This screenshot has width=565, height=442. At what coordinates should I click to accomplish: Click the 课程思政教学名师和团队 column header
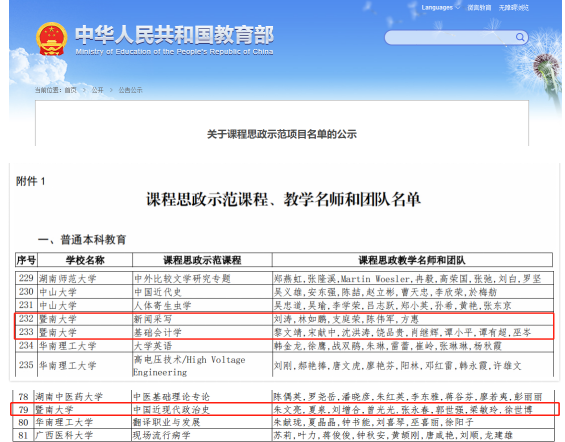click(412, 260)
